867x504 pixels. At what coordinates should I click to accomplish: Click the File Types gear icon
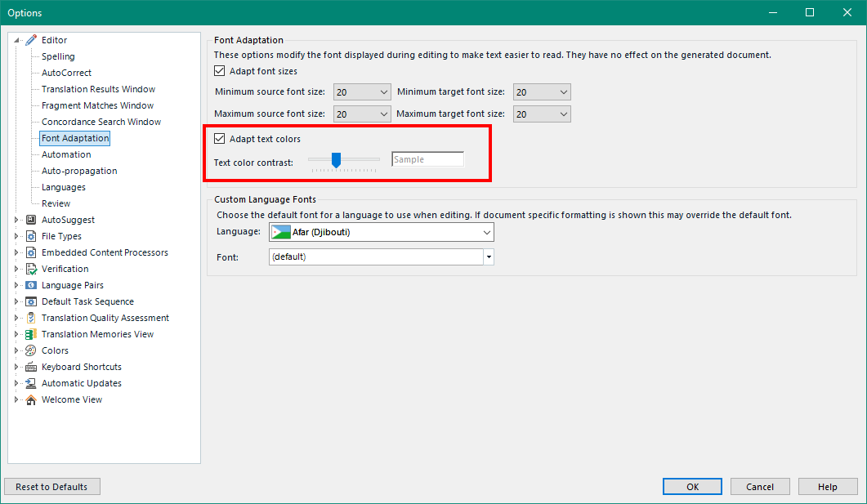[31, 237]
